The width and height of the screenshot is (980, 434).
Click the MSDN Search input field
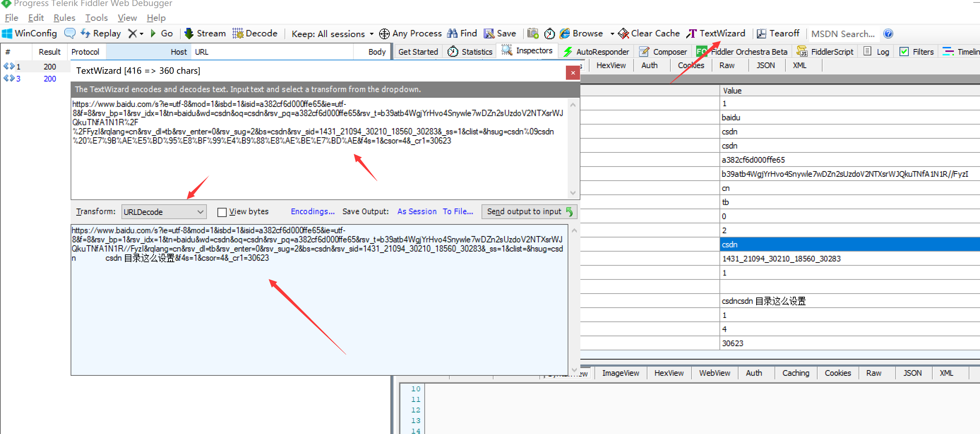tap(843, 34)
